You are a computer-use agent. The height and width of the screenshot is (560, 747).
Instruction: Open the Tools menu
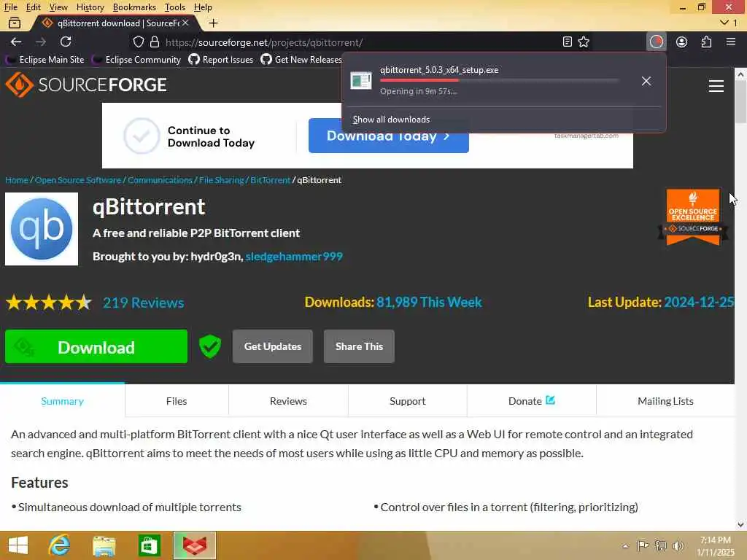[x=175, y=7]
